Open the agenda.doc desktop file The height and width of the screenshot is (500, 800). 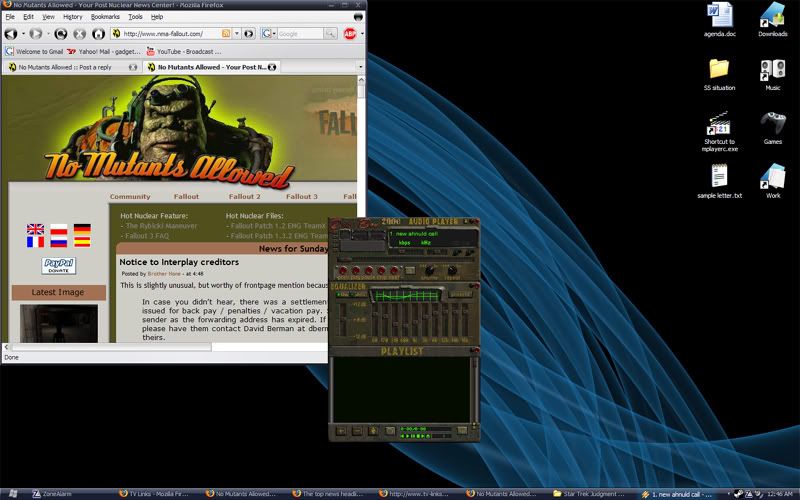pyautogui.click(x=719, y=20)
